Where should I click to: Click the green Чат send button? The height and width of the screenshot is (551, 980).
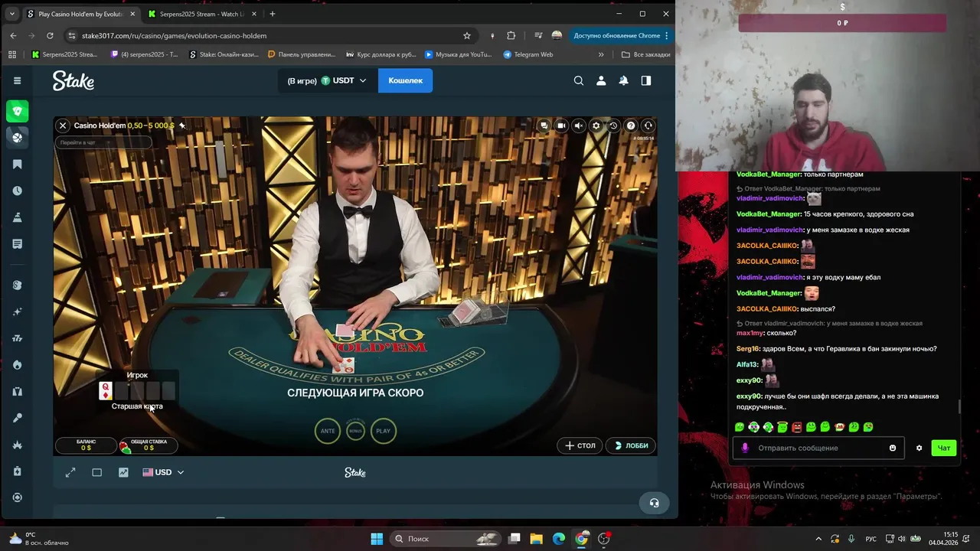(x=945, y=448)
